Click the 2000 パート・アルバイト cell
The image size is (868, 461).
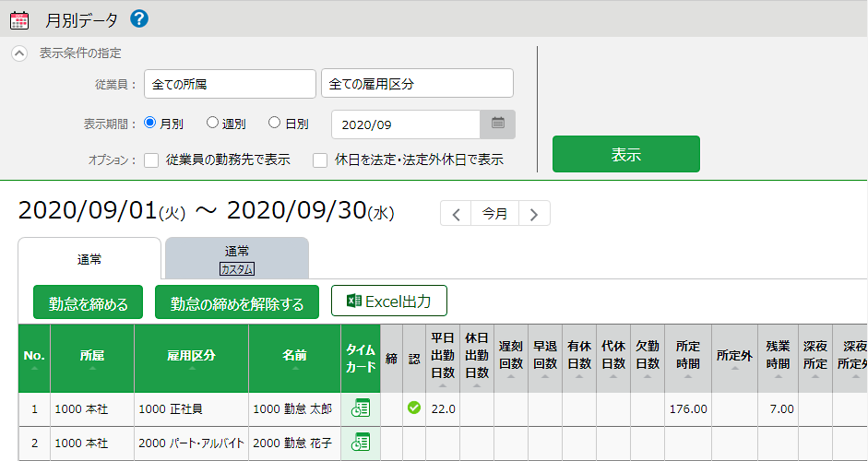(191, 443)
